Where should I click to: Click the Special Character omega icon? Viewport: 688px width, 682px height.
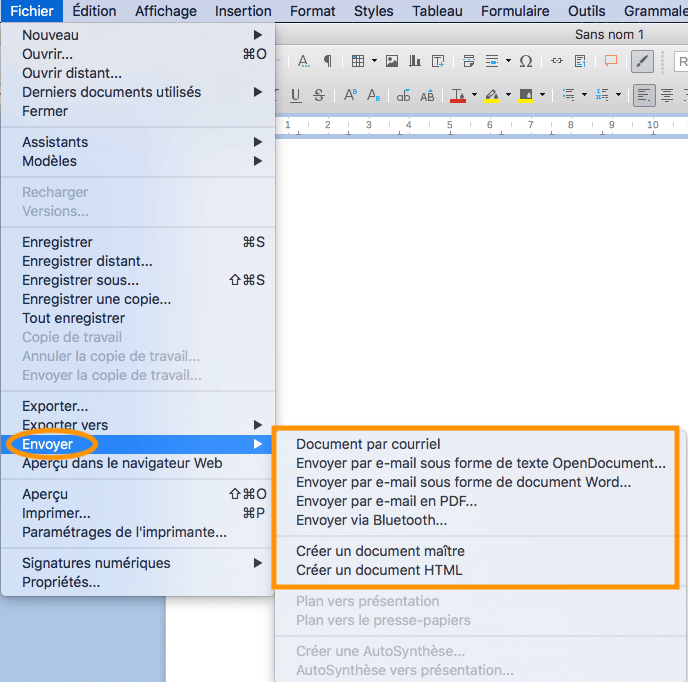pos(526,61)
